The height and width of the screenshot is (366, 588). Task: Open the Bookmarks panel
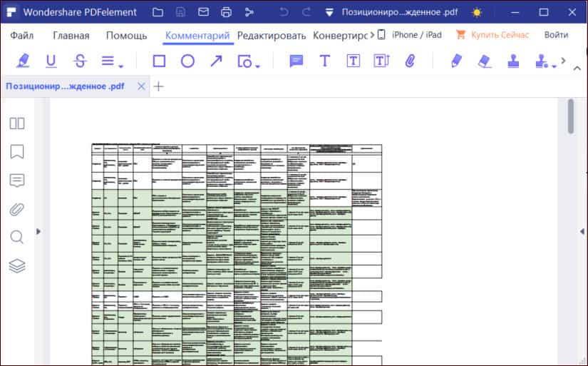(17, 152)
